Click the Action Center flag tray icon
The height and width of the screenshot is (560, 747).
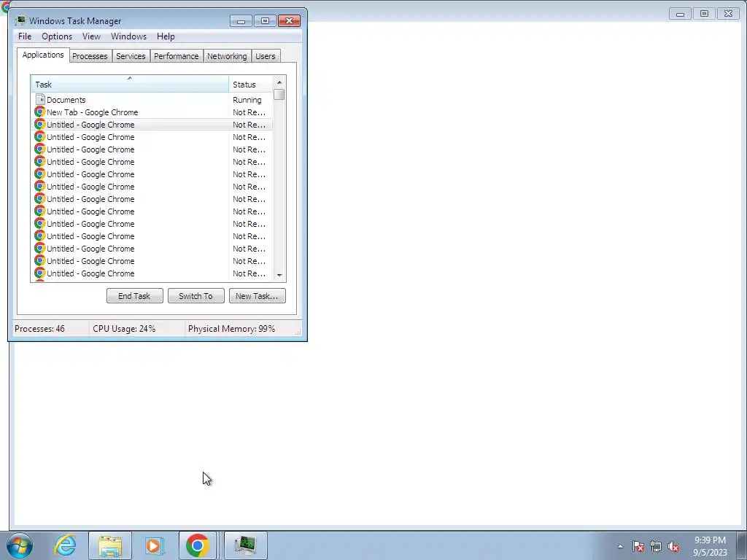tap(638, 546)
